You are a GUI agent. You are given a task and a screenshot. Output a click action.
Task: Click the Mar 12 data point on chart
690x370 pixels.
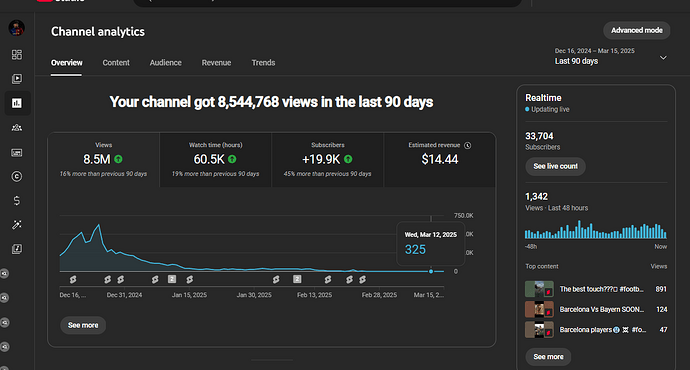(x=431, y=271)
